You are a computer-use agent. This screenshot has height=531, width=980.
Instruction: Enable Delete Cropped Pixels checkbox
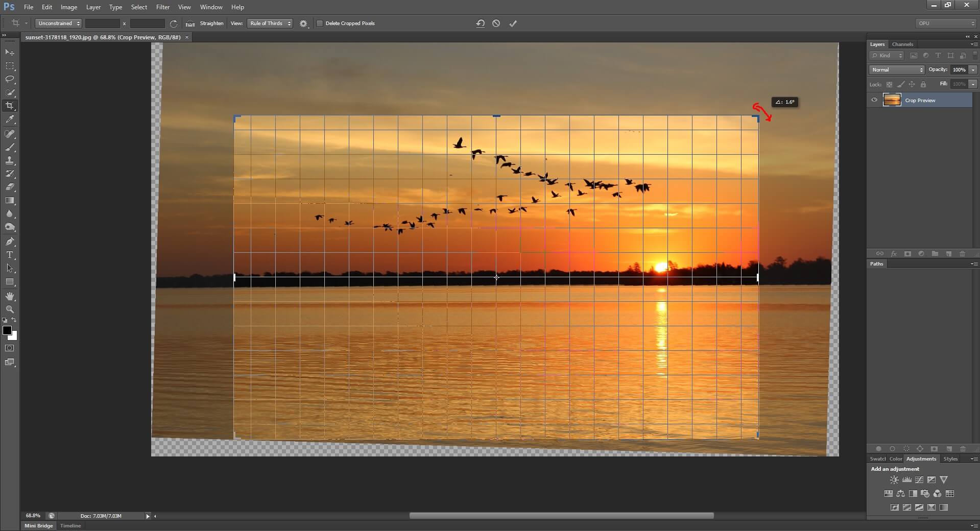click(320, 23)
